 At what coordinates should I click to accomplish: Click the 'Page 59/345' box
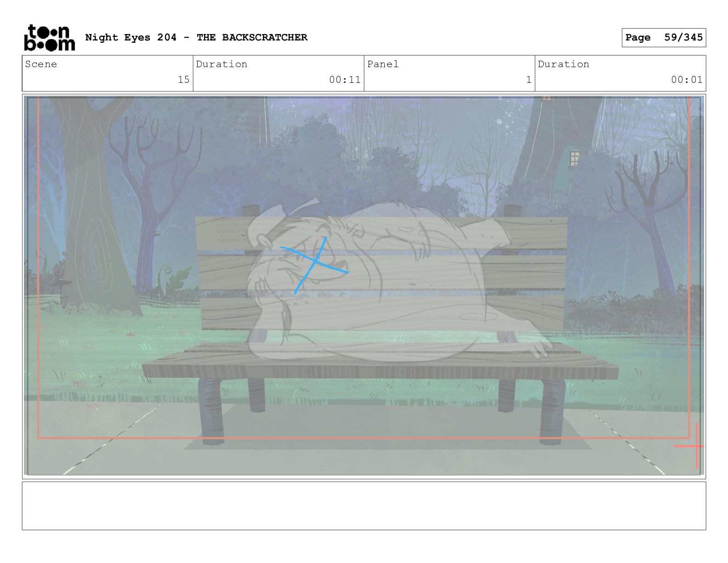[x=664, y=38]
